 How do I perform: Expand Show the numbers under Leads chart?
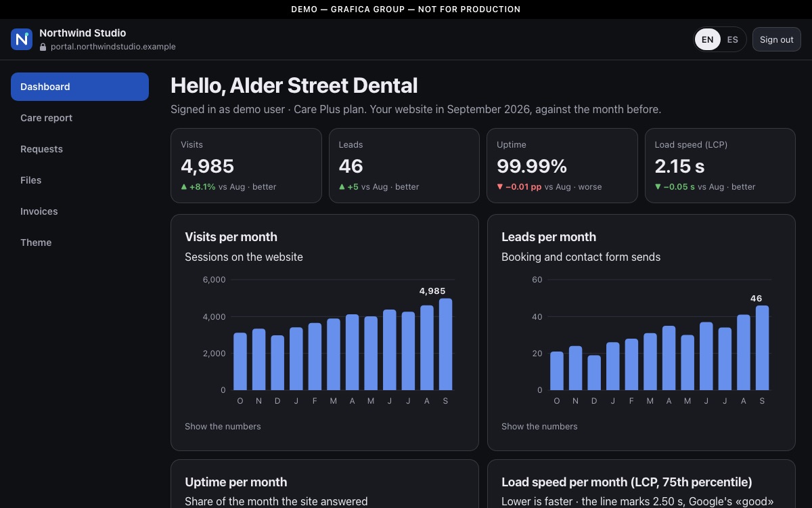point(539,426)
